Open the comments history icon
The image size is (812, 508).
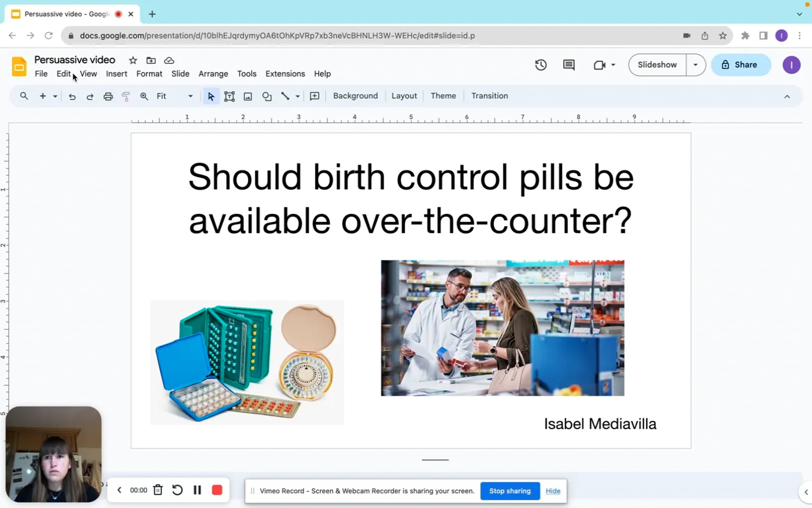[x=568, y=65]
